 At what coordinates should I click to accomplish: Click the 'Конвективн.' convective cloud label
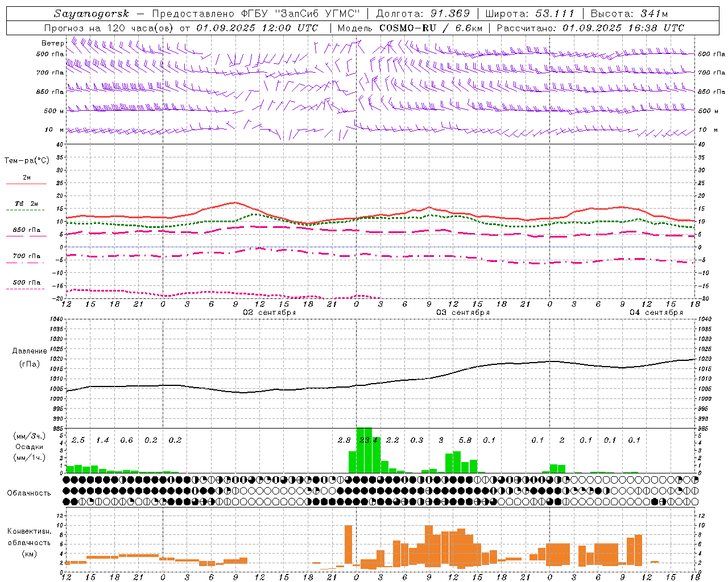click(29, 531)
